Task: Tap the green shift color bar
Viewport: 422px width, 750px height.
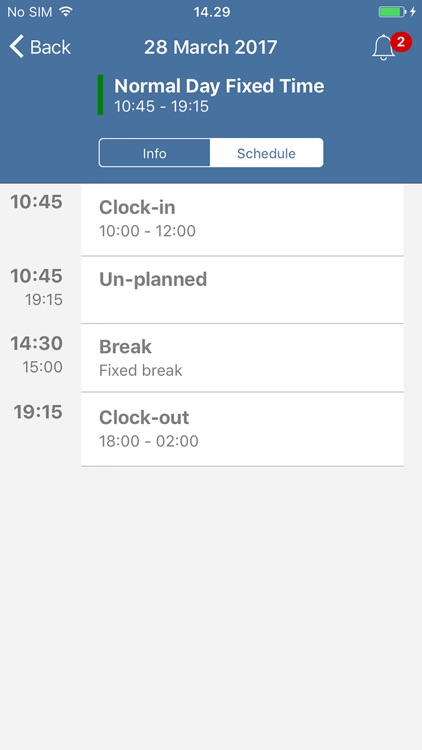Action: click(100, 95)
